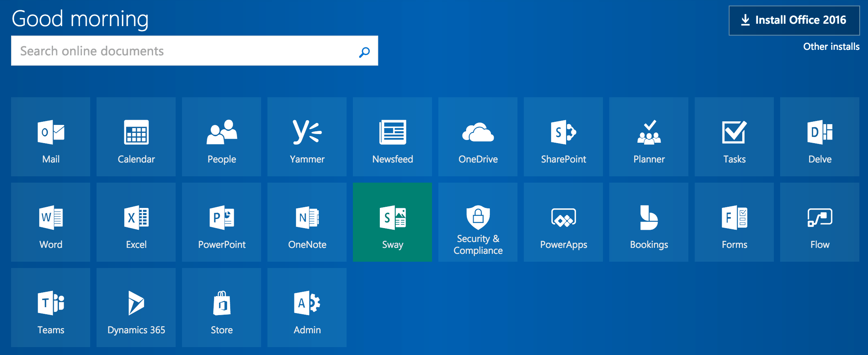Open the Forms tile
Image resolution: width=868 pixels, height=355 pixels.
click(734, 222)
